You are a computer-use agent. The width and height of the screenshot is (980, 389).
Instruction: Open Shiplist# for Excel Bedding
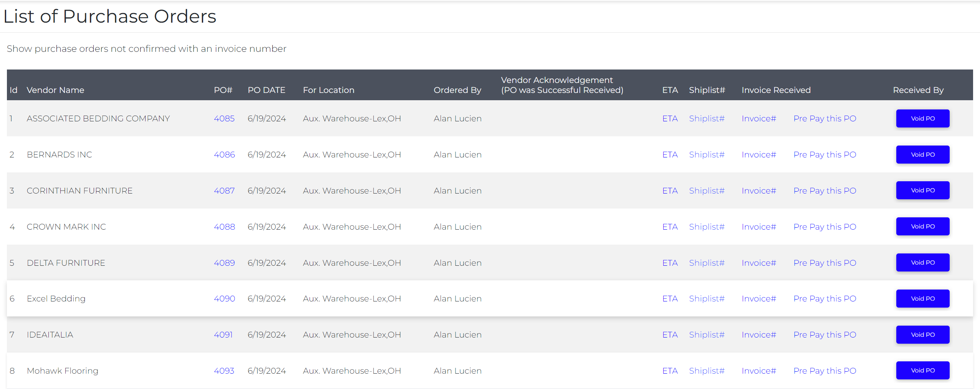707,298
